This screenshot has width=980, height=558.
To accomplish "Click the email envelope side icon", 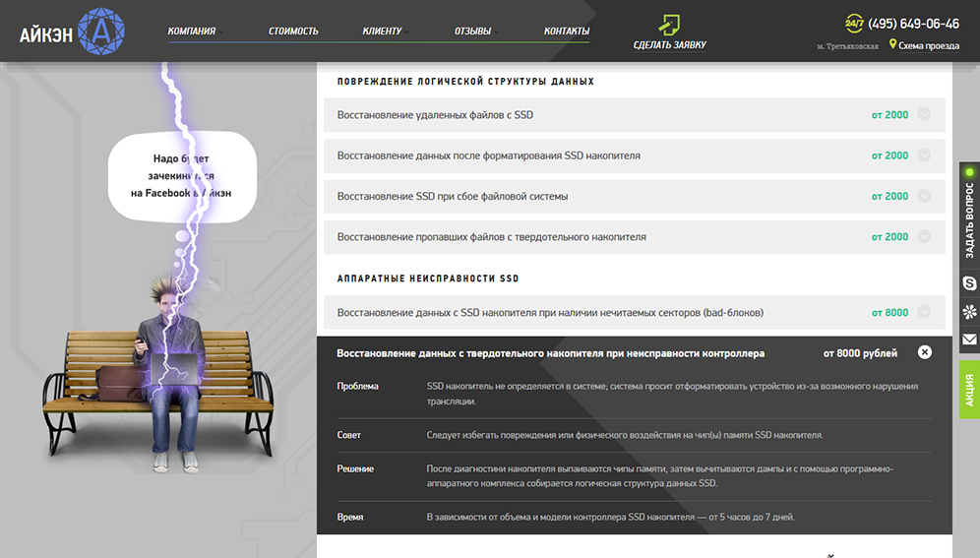I will (969, 340).
